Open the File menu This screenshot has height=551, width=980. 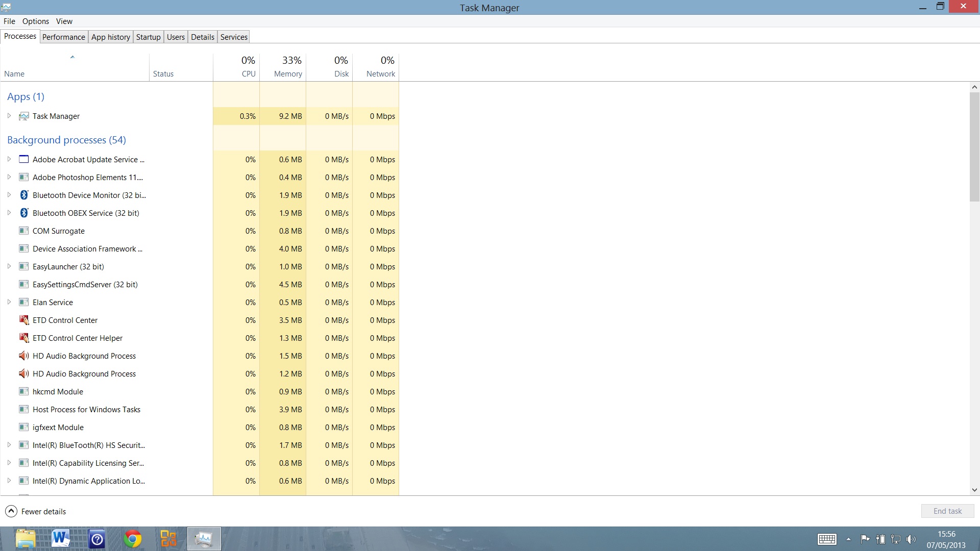click(9, 21)
